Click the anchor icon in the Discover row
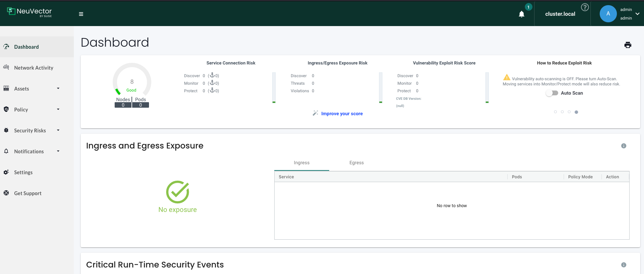644x274 pixels. [212, 75]
